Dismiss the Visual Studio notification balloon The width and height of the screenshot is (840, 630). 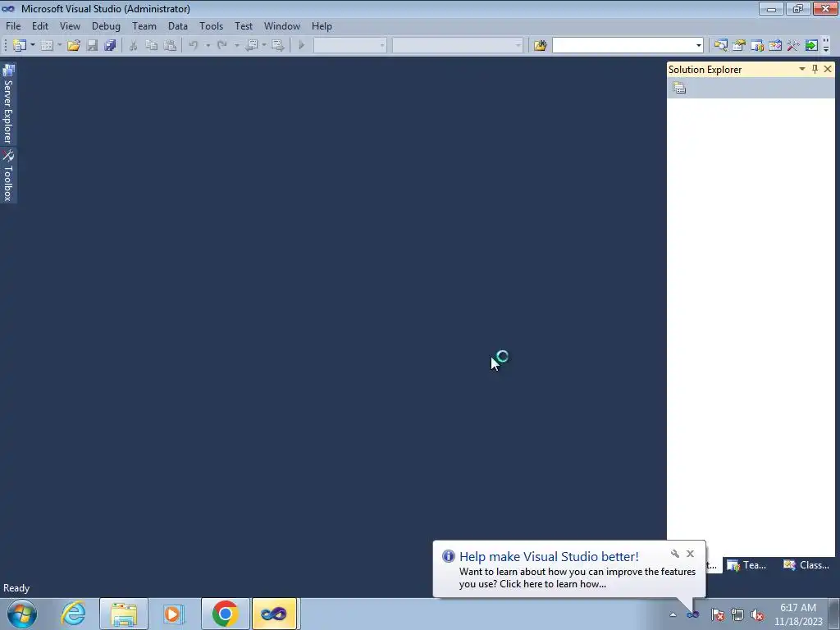coord(690,554)
